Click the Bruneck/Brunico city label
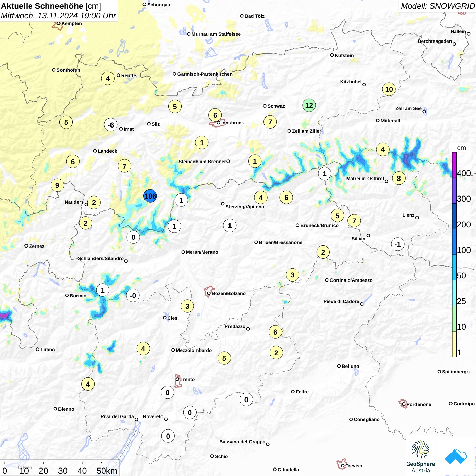476x476 pixels. pyautogui.click(x=319, y=225)
